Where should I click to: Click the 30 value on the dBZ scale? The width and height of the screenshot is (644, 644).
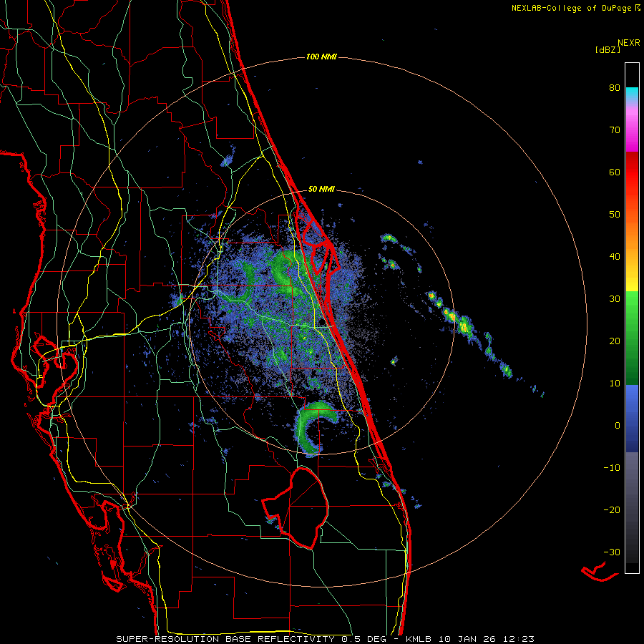[x=615, y=299]
